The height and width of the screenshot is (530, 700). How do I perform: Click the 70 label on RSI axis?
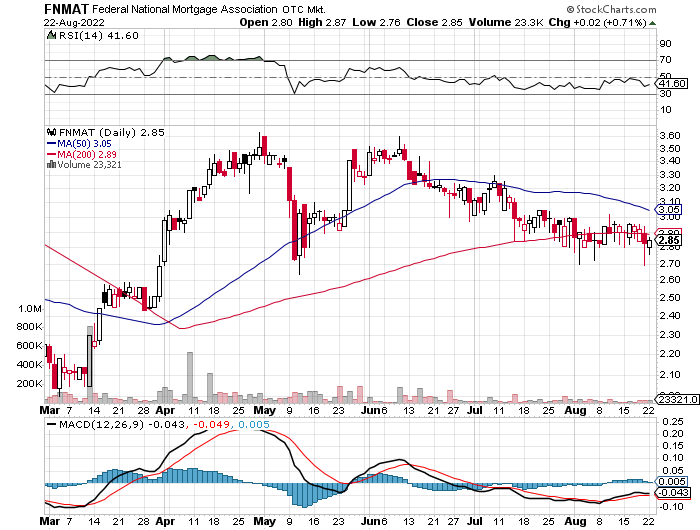coord(665,59)
